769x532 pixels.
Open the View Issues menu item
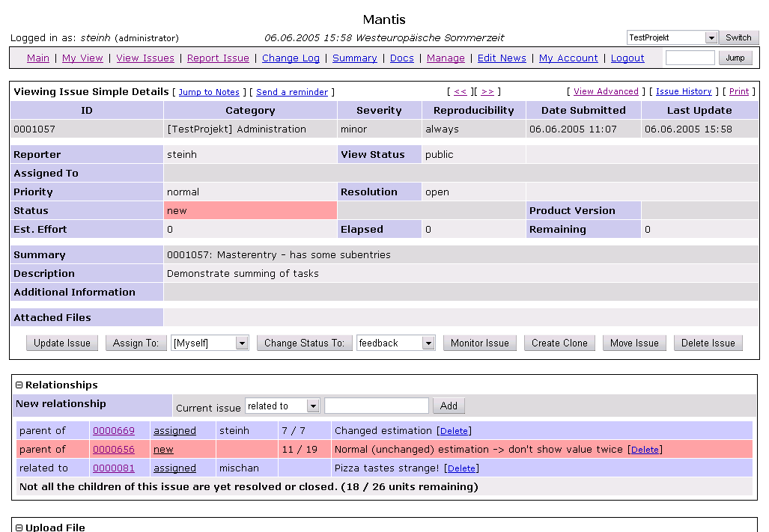(x=145, y=58)
